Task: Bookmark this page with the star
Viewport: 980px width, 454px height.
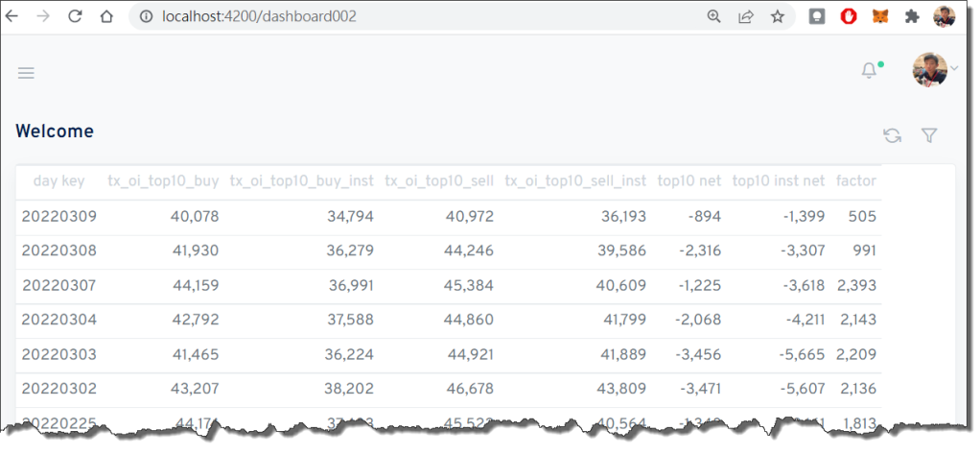Action: coord(778,16)
